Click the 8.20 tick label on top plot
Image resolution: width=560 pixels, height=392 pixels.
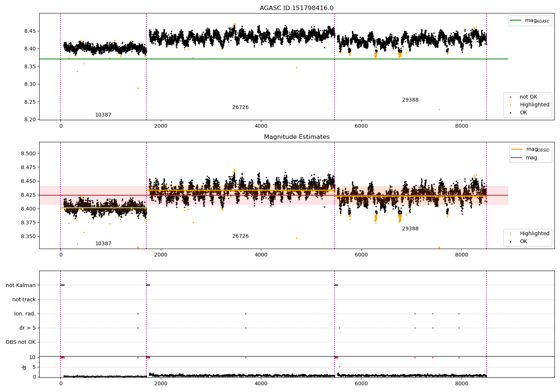[29, 120]
